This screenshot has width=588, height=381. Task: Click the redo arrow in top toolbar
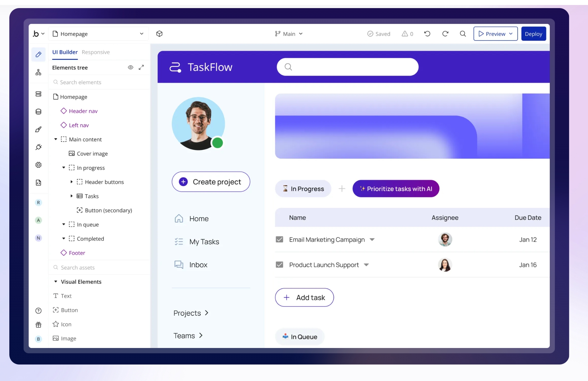pyautogui.click(x=445, y=34)
